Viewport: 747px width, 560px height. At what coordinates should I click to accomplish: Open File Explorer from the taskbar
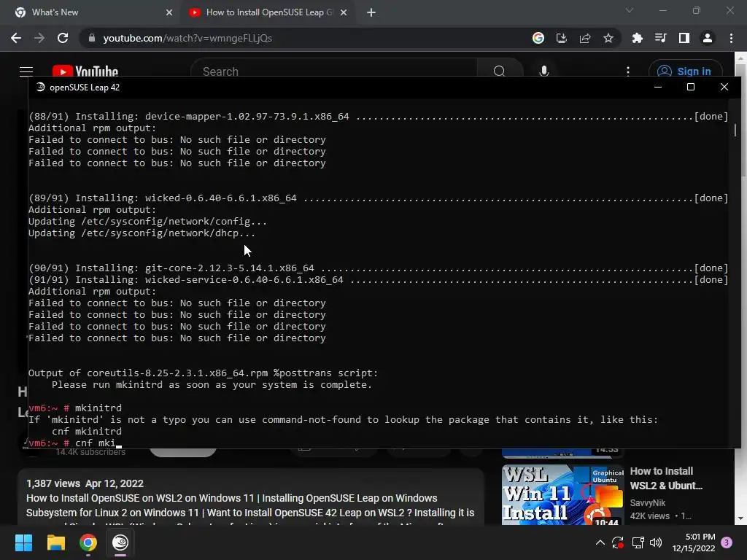(55, 542)
